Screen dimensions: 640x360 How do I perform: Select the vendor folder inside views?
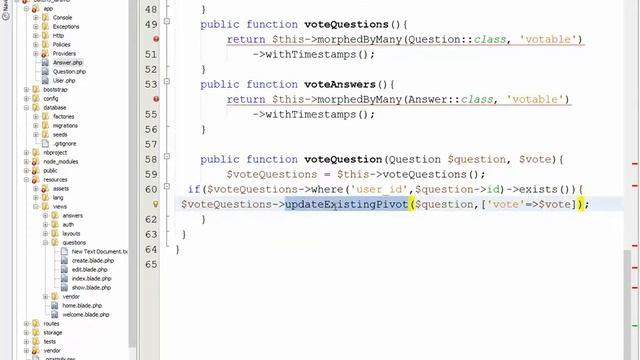pos(71,296)
